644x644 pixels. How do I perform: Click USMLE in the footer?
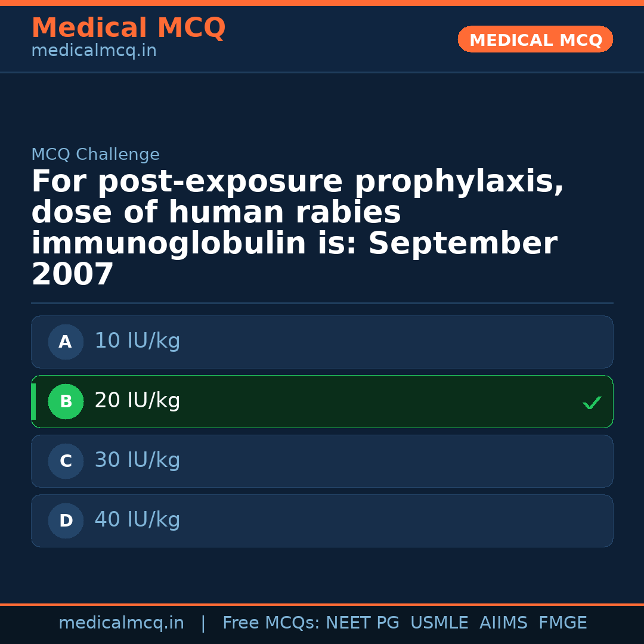[x=439, y=623]
